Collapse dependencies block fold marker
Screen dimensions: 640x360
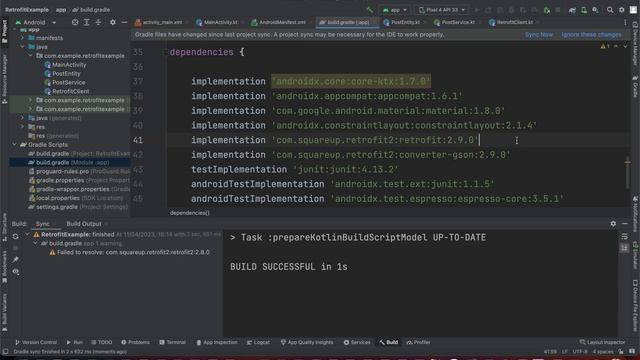click(165, 52)
